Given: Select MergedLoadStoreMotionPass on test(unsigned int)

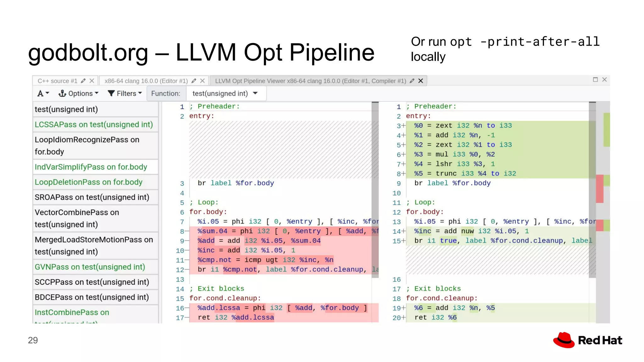Looking at the screenshot, I should pyautogui.click(x=96, y=245).
